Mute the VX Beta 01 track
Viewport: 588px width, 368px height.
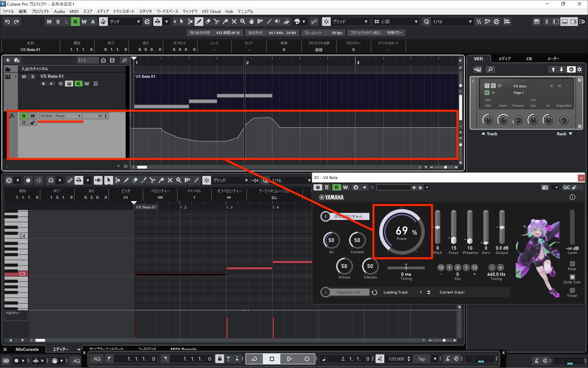point(24,76)
